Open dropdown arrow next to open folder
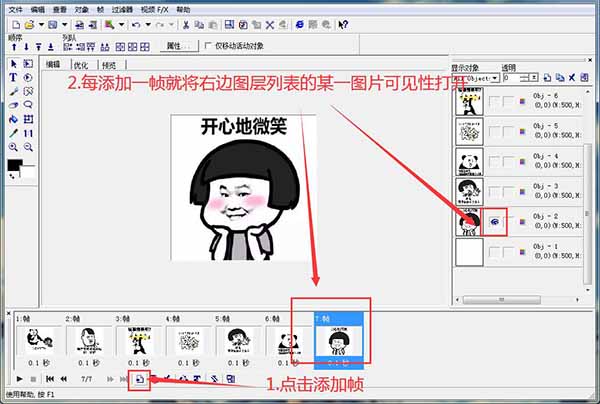This screenshot has width=600, height=404. pos(41,25)
